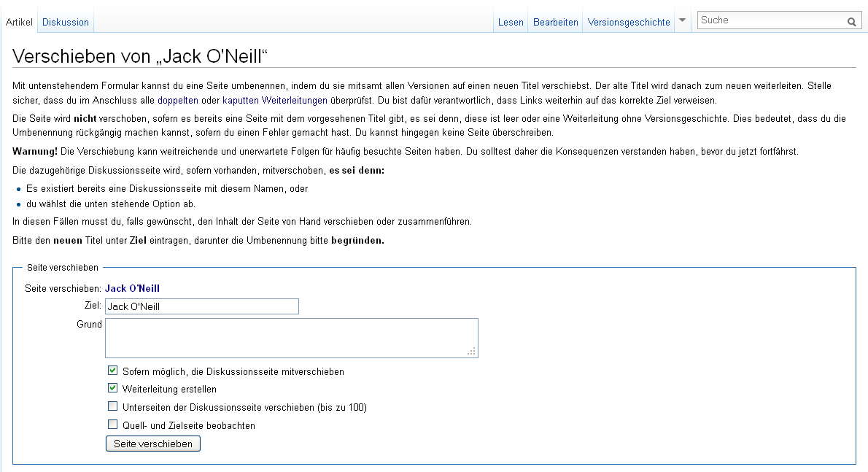Click into the Suche search field
This screenshot has height=472, width=868.
click(770, 20)
